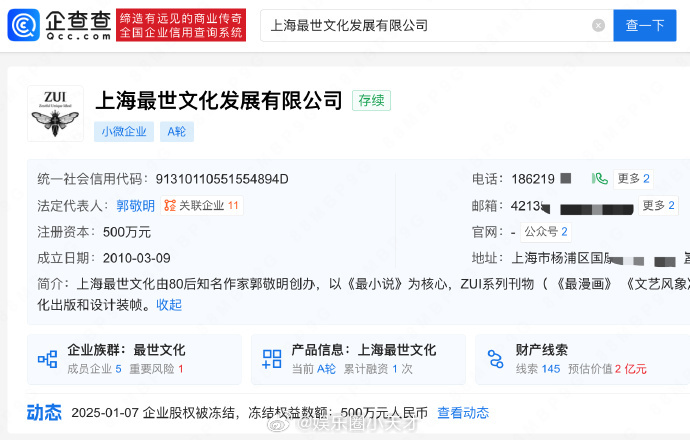Click the 动态 section label
Viewport: 690px width, 440px height.
point(44,413)
